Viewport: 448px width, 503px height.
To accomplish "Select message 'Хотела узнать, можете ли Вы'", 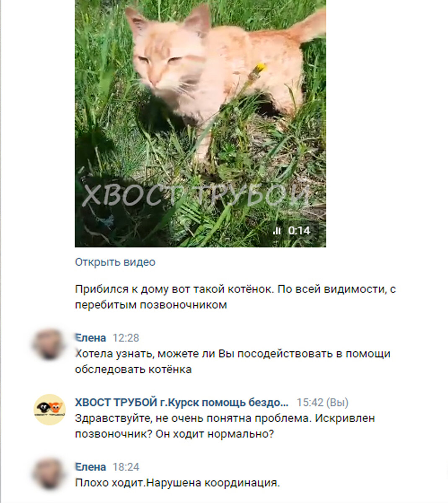I will (x=233, y=361).
